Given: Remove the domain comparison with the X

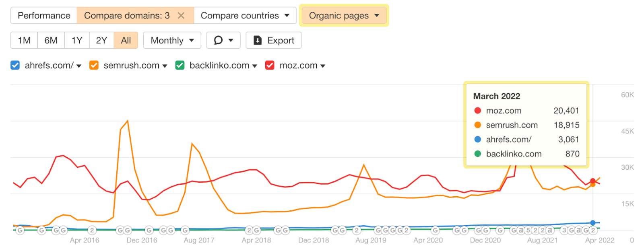Looking at the screenshot, I should click(181, 16).
